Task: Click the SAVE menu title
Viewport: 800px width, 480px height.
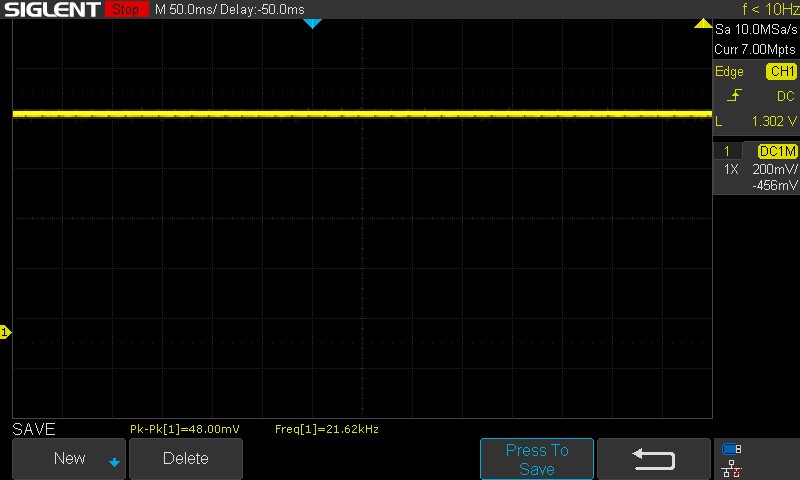Action: tap(34, 429)
